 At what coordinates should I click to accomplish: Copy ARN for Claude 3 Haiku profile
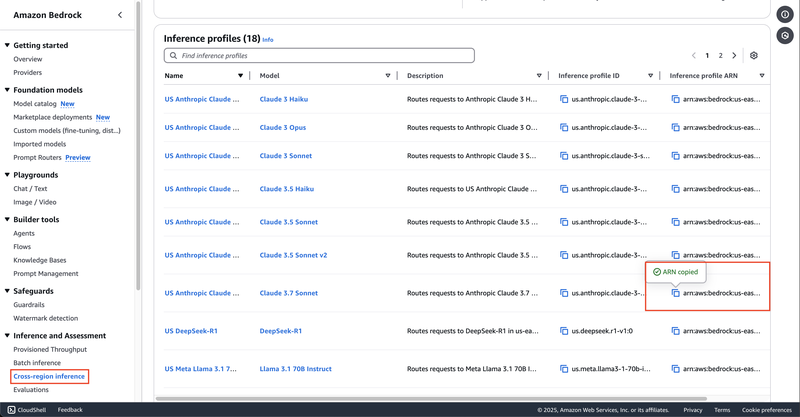click(676, 99)
